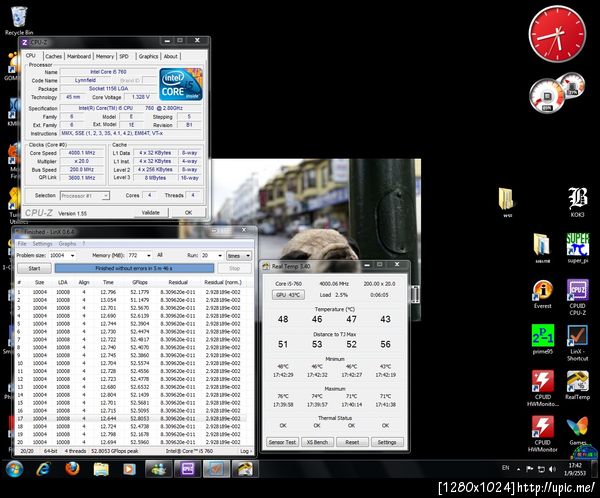The image size is (600, 498).
Task: Switch to the CPU-Z taskbar button
Action: 188,469
